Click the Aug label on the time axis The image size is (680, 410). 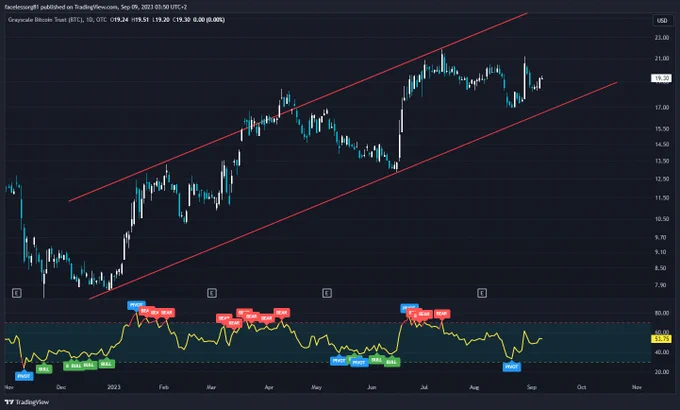click(474, 387)
